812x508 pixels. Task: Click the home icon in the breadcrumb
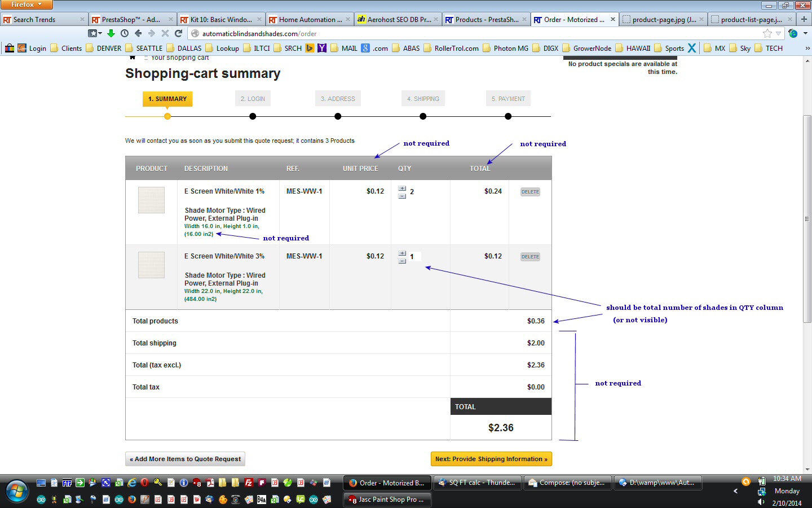click(133, 58)
